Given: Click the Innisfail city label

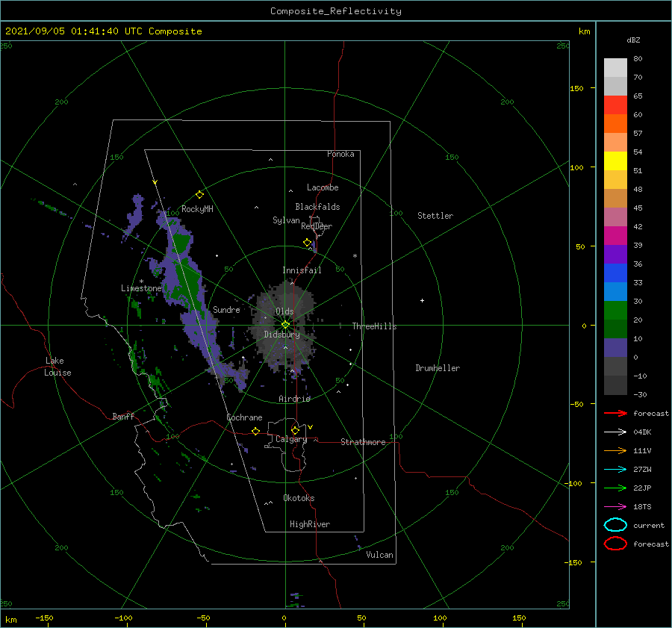Looking at the screenshot, I should 302,270.
